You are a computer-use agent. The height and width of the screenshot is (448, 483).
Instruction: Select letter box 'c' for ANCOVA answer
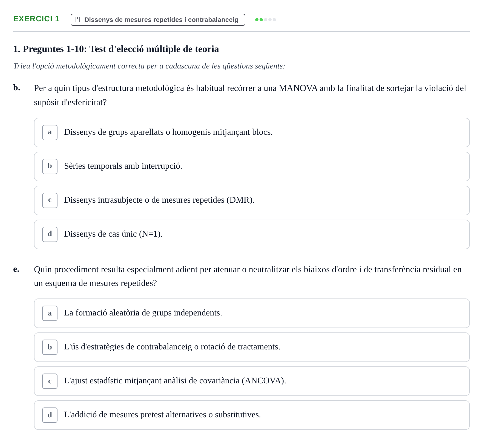coord(50,381)
